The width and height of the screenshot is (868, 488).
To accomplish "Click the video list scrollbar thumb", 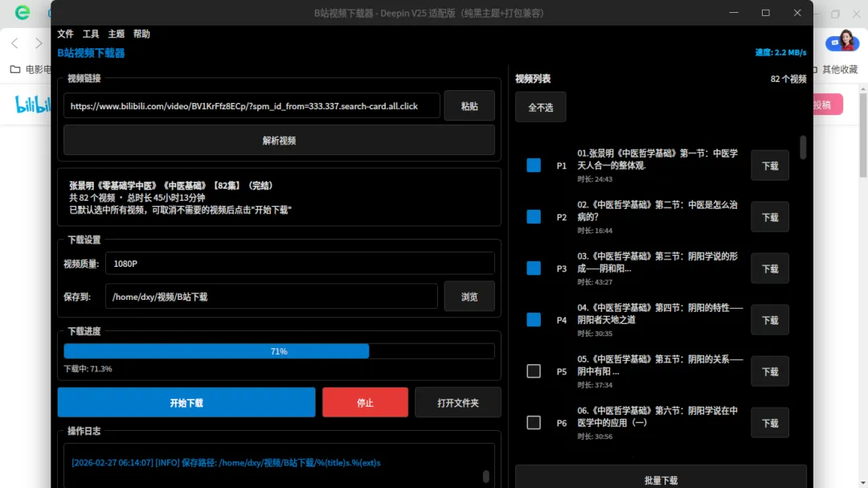I will tap(803, 147).
